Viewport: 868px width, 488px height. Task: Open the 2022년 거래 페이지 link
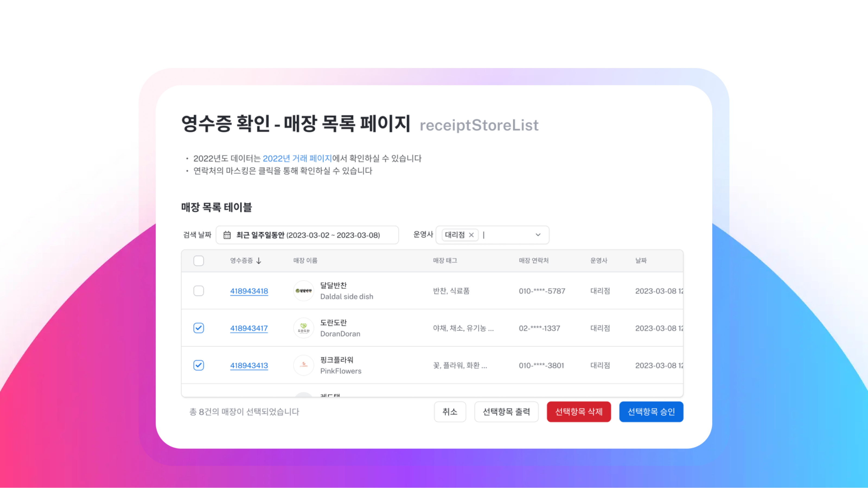tap(298, 158)
